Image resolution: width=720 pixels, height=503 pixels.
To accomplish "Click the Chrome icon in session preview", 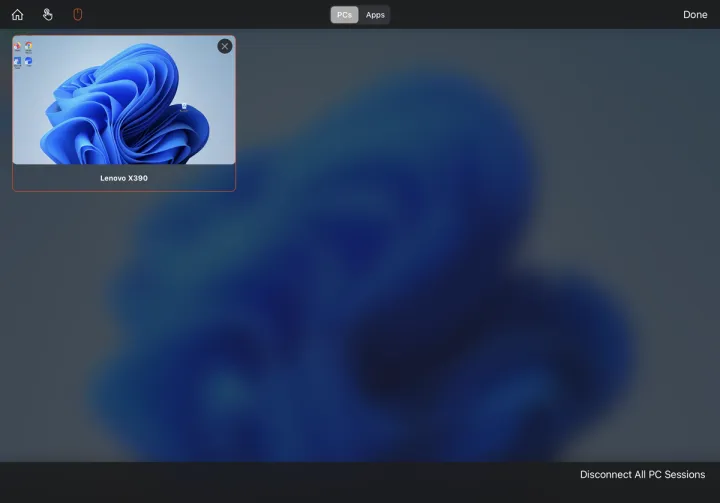I will (28, 47).
